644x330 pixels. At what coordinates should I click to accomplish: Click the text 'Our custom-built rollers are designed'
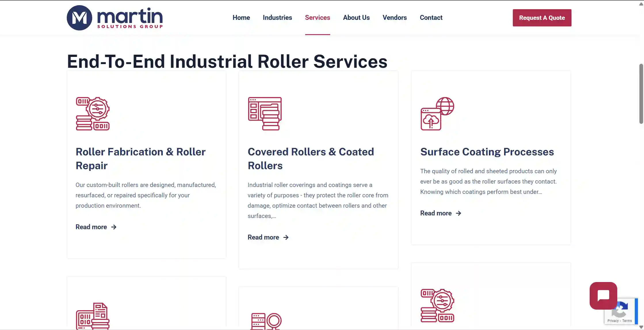click(x=125, y=185)
